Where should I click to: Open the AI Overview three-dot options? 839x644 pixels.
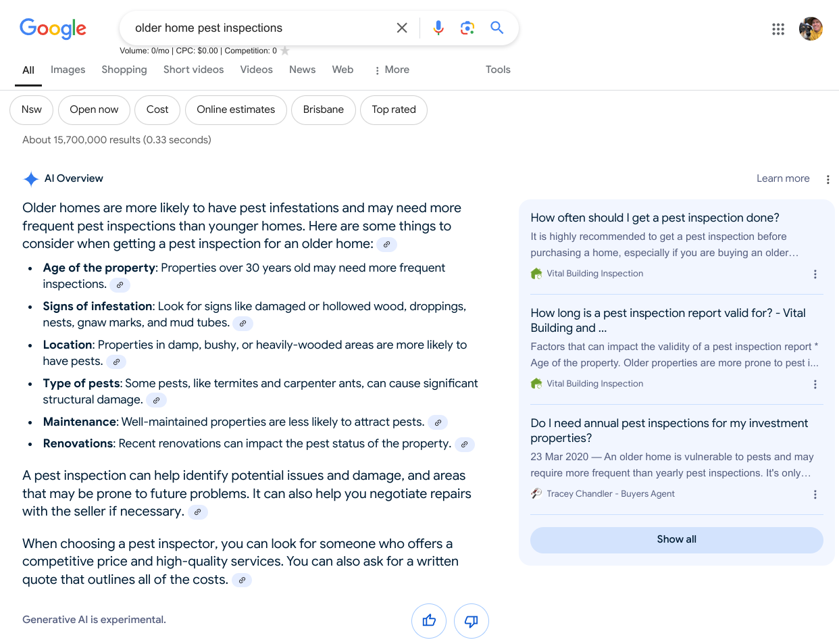point(828,179)
